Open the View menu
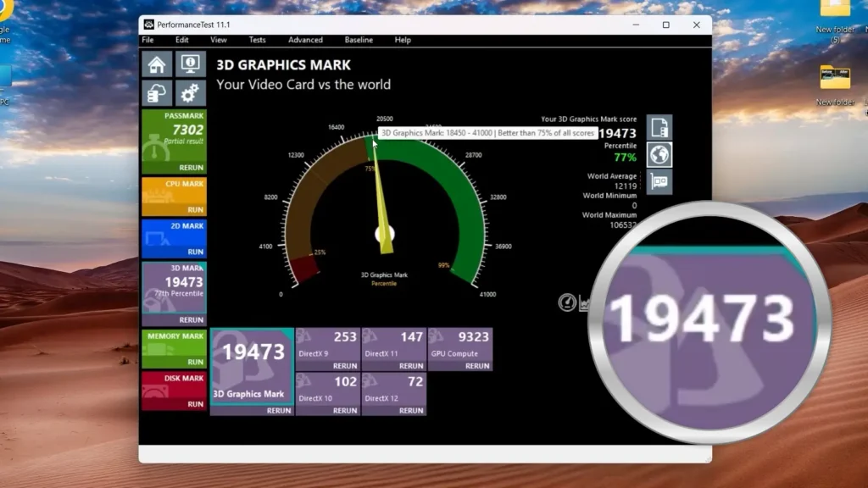Screen dimensions: 868x488 [x=218, y=40]
